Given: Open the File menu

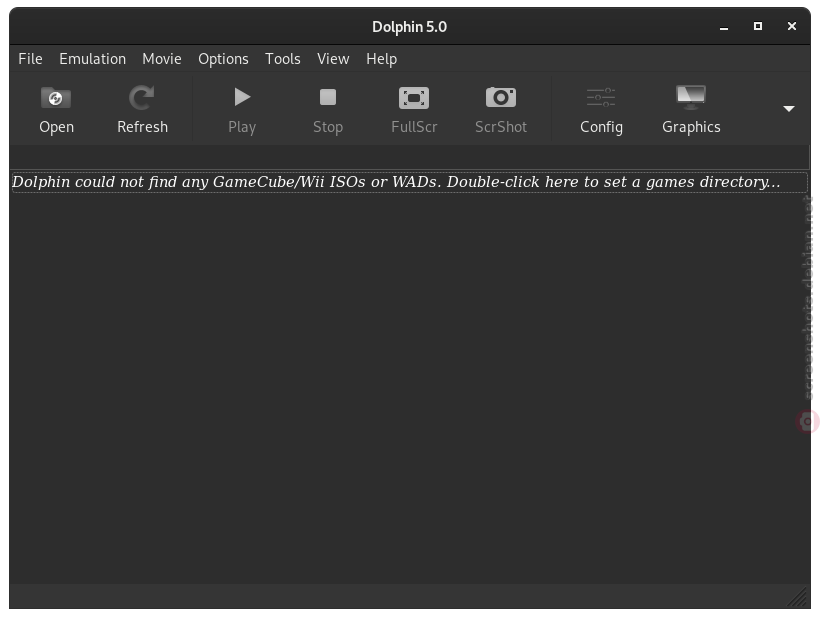Looking at the screenshot, I should [30, 59].
